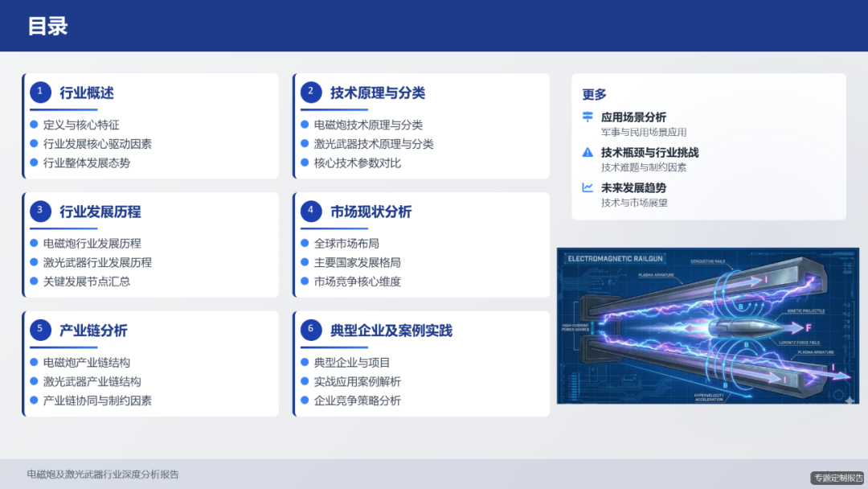Expand the 更多 panel
Viewport: 868px width, 489px height.
click(708, 146)
